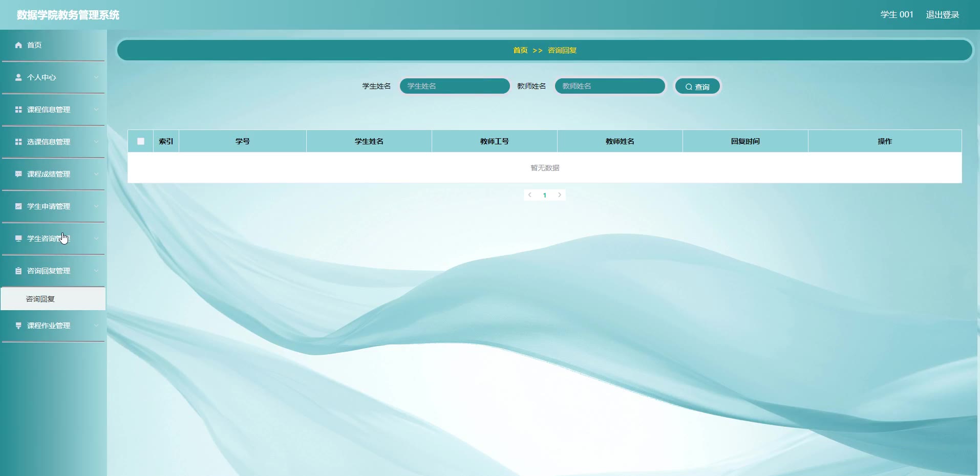Expand the 个人中心 chevron
Screen dimensions: 980x476
tap(96, 77)
